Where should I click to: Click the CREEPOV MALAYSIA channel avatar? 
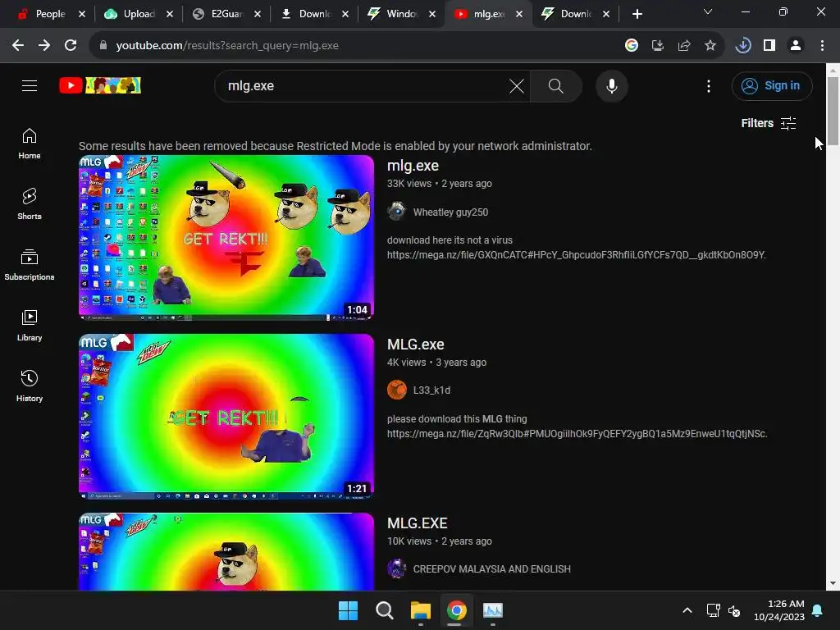click(397, 568)
